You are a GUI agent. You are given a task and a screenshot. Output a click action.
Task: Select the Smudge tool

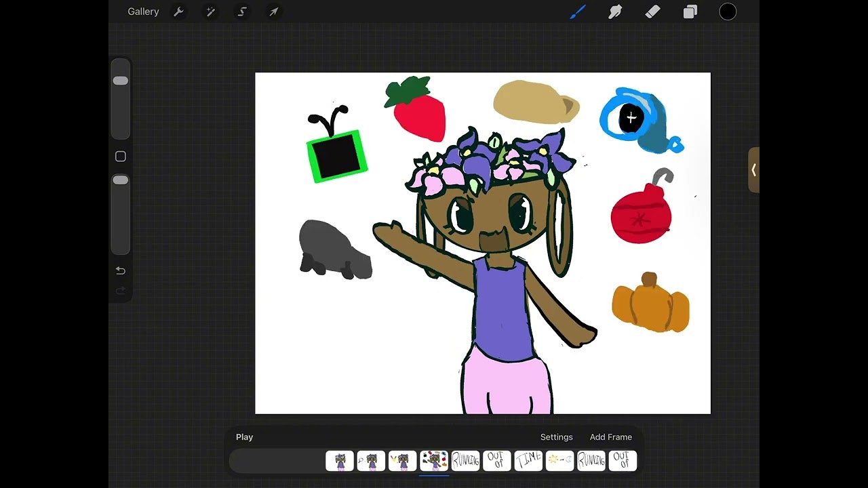tap(616, 12)
